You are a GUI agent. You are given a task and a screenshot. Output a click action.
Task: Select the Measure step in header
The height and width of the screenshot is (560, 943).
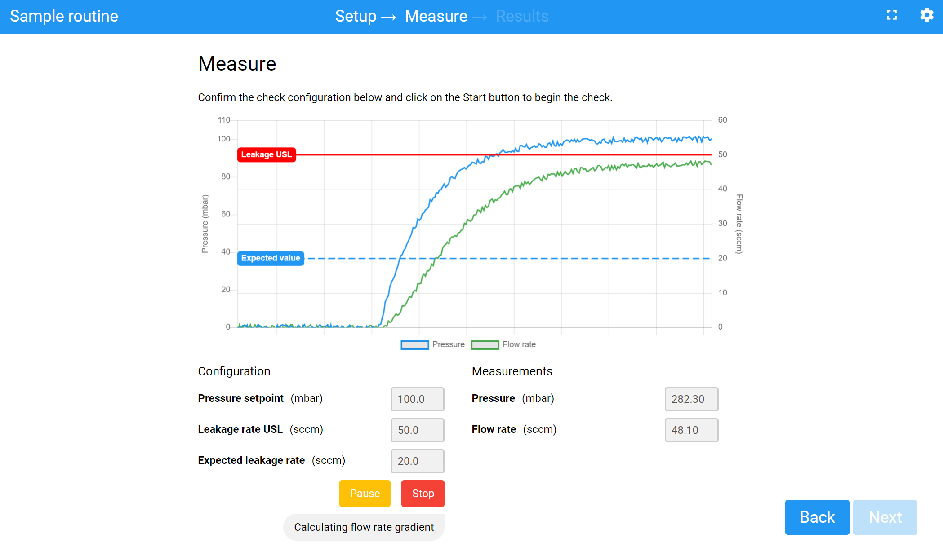click(x=436, y=16)
